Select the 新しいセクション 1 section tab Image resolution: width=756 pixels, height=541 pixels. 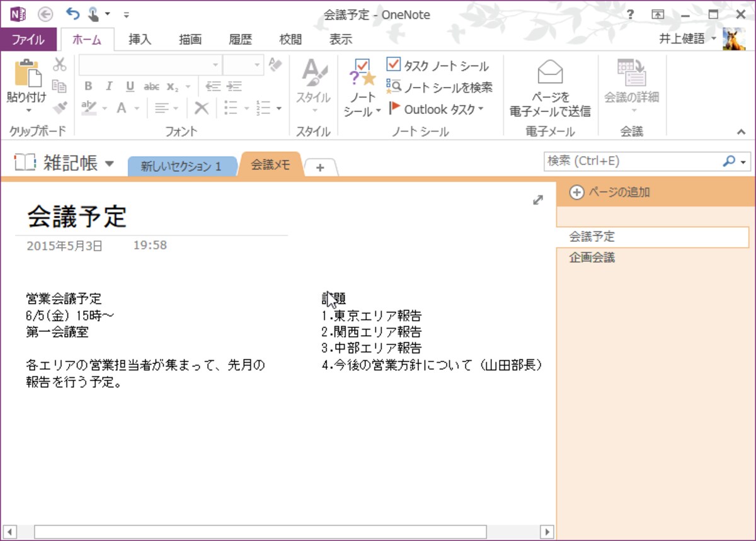pos(181,166)
